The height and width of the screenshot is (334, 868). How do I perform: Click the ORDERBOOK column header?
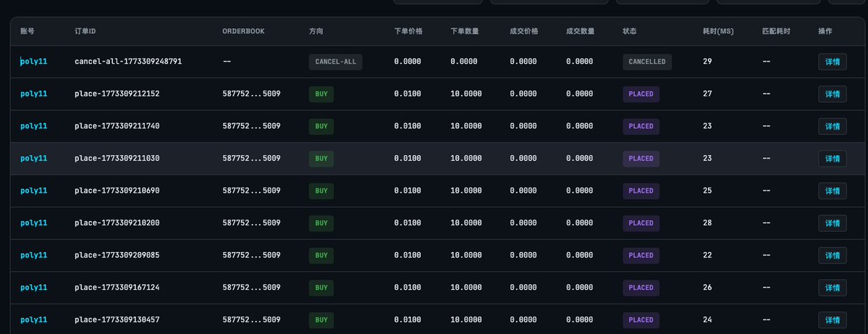[x=243, y=32]
